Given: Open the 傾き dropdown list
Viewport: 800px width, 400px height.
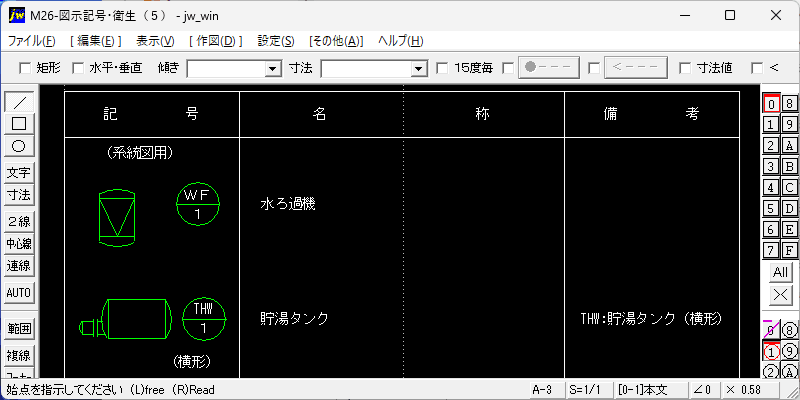Looking at the screenshot, I should point(273,68).
